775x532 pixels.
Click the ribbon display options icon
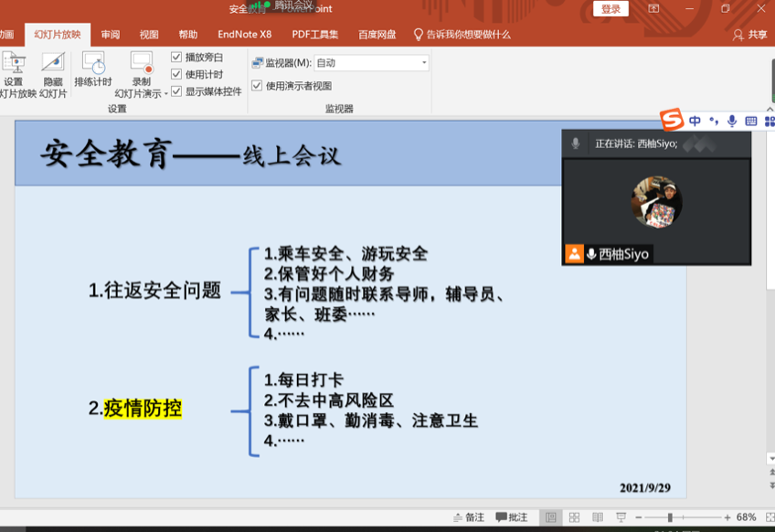tap(653, 9)
